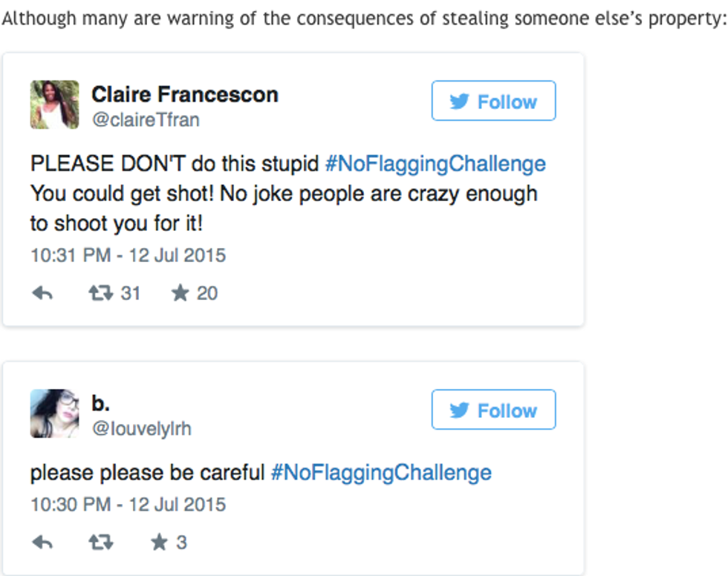The width and height of the screenshot is (728, 576).
Task: View the 20 favorites count
Action: point(207,294)
